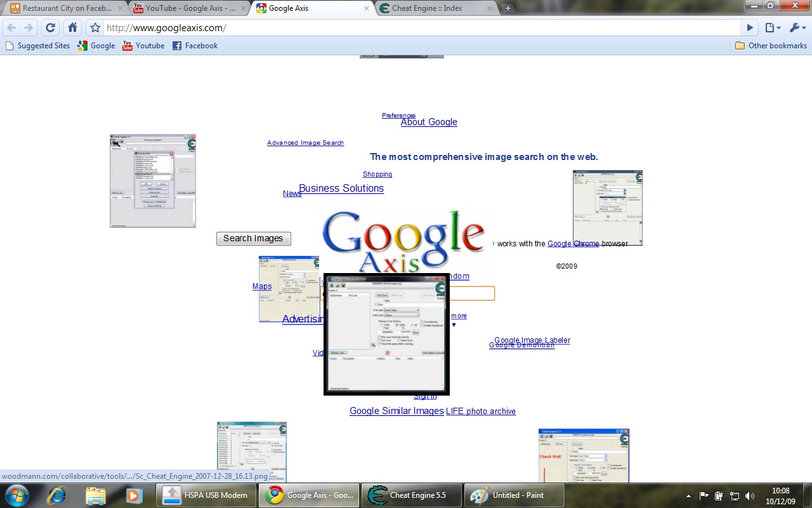Open the Advanced Image Search link
The width and height of the screenshot is (812, 508).
[x=305, y=143]
